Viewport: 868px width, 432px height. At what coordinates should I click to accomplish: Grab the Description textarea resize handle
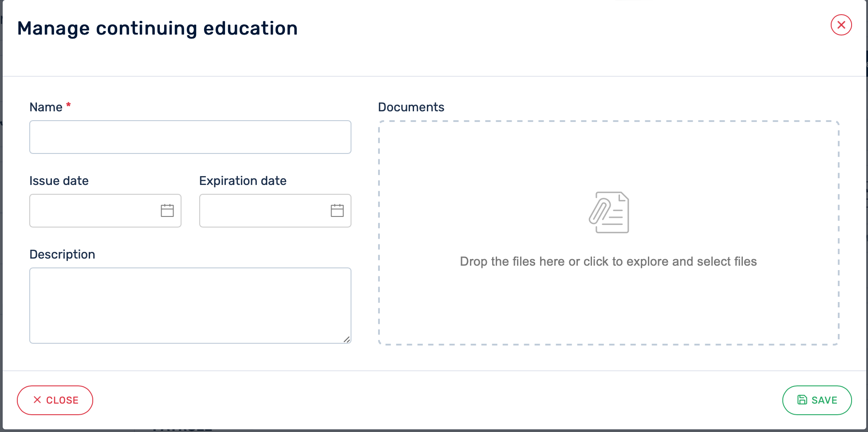[x=347, y=339]
